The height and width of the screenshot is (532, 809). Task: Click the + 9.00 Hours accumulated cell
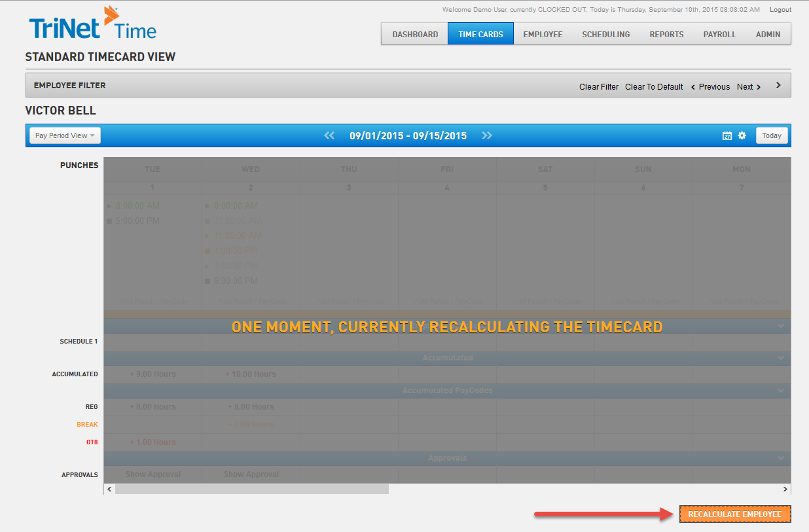click(x=153, y=374)
